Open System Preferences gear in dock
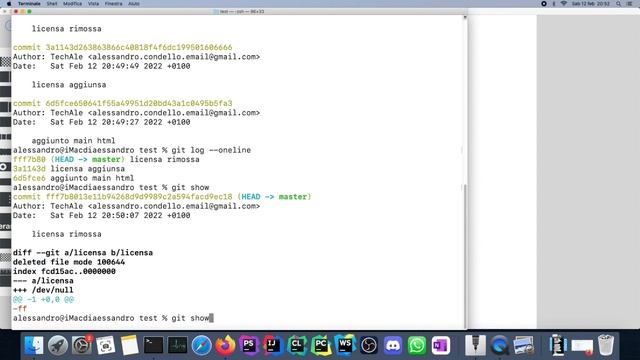Screen dimensions: 640x360 click(82, 345)
